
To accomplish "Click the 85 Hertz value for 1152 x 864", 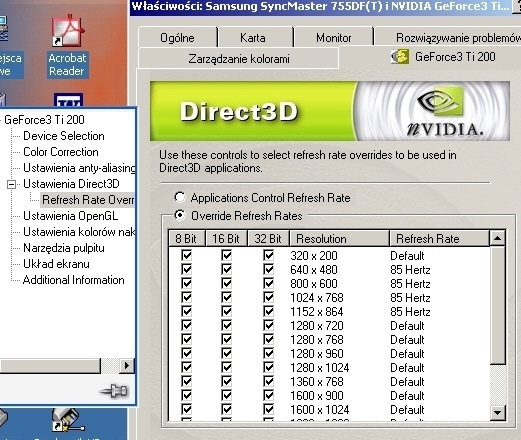I will click(x=410, y=311).
